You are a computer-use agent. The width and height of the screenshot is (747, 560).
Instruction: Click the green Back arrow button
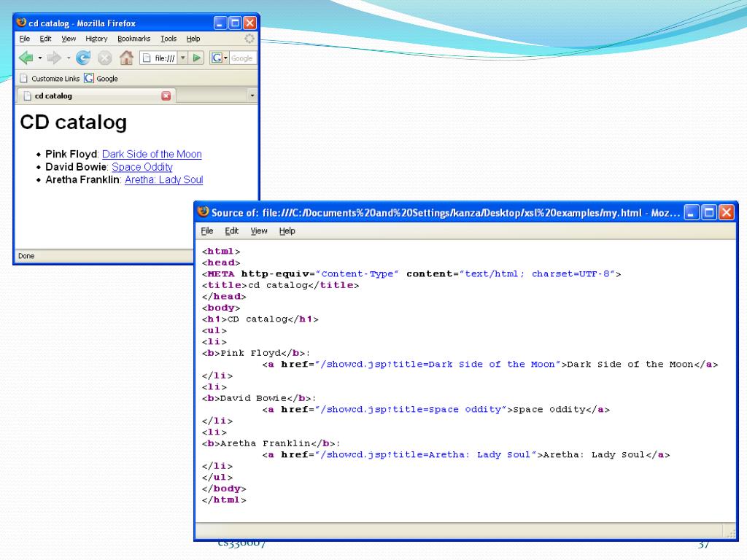click(x=26, y=58)
